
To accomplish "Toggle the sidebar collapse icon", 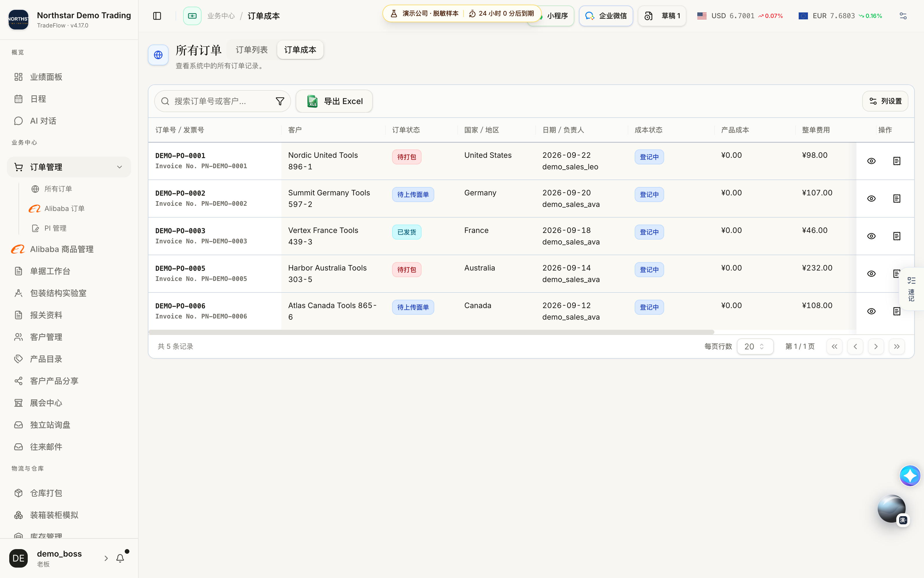I will [157, 16].
